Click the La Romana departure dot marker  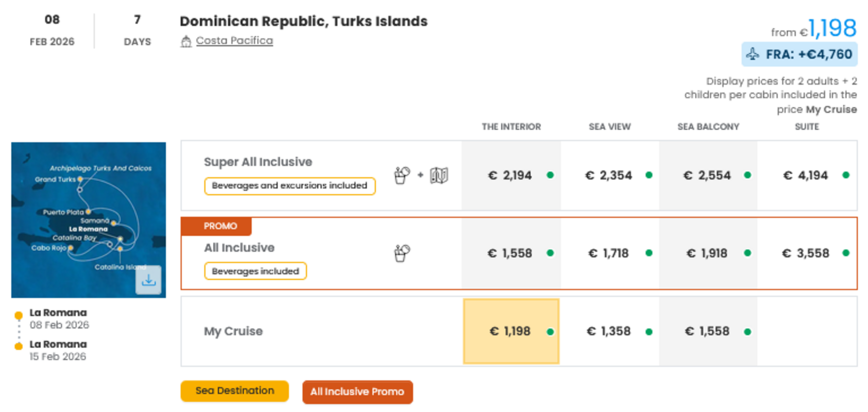19,314
